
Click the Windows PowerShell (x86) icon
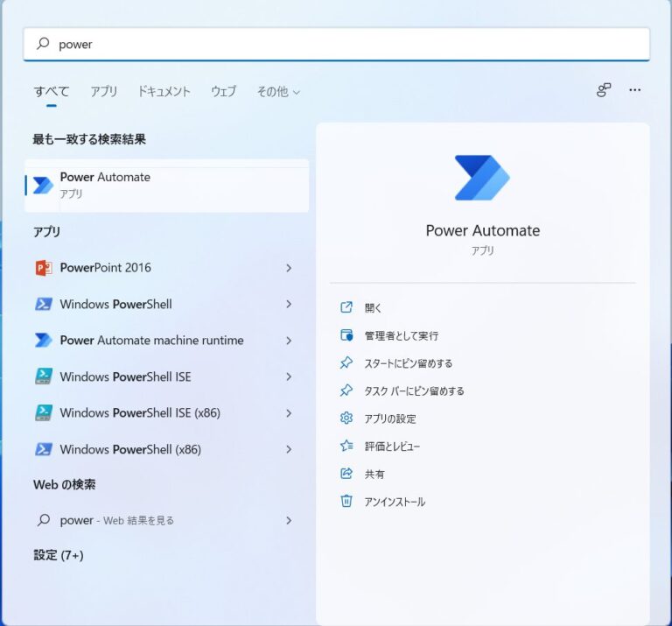tap(43, 449)
